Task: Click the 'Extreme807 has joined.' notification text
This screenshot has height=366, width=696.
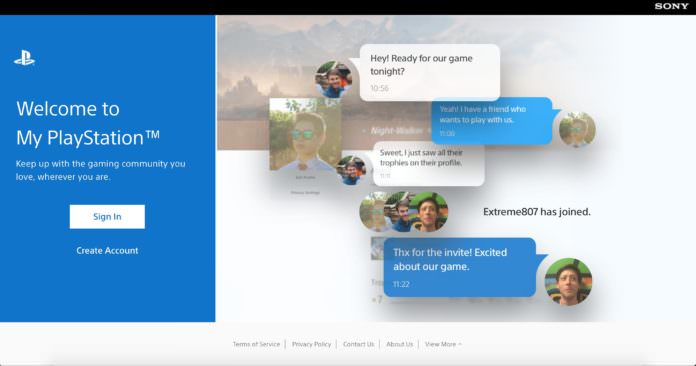Action: [537, 212]
